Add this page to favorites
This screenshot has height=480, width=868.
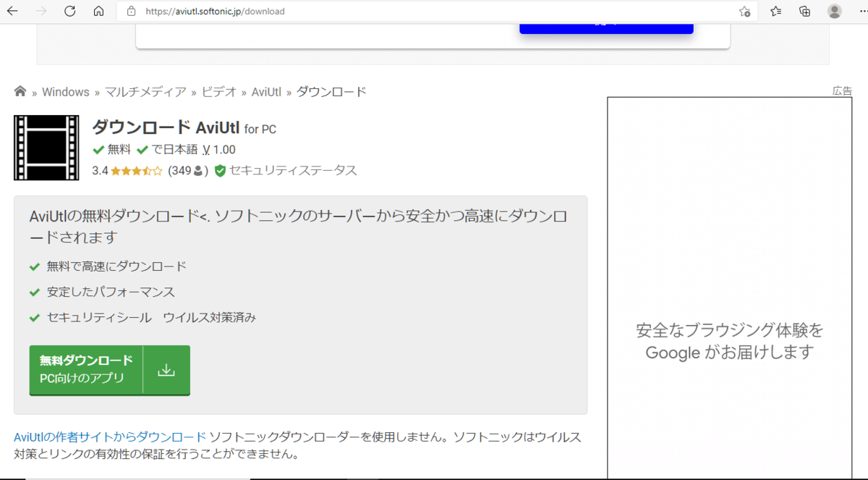tap(745, 12)
